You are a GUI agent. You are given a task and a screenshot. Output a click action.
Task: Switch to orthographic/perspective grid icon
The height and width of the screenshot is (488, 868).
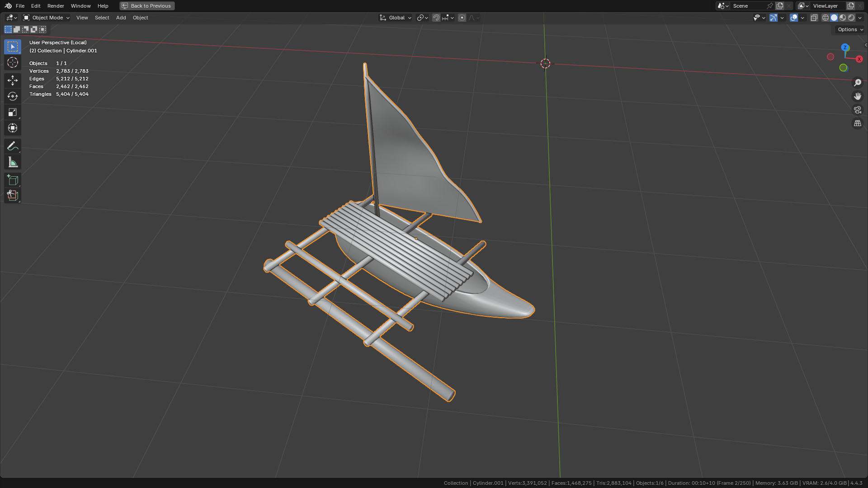click(x=857, y=123)
